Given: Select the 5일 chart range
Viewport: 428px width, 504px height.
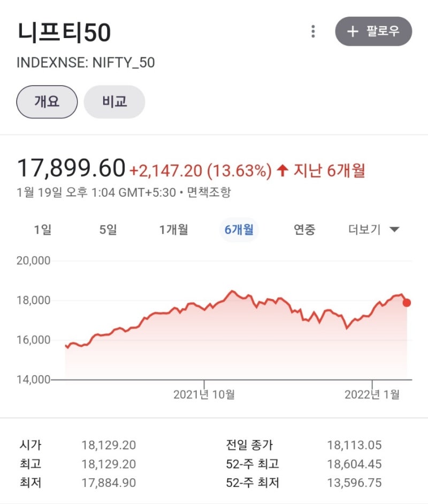Looking at the screenshot, I should [x=108, y=230].
